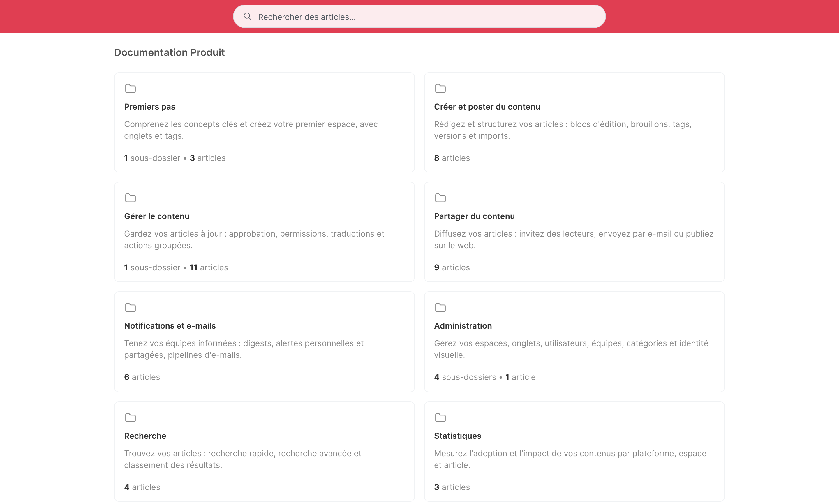Focus the 'Rechercher des articles...' search field
The height and width of the screenshot is (504, 839).
pyautogui.click(x=419, y=17)
